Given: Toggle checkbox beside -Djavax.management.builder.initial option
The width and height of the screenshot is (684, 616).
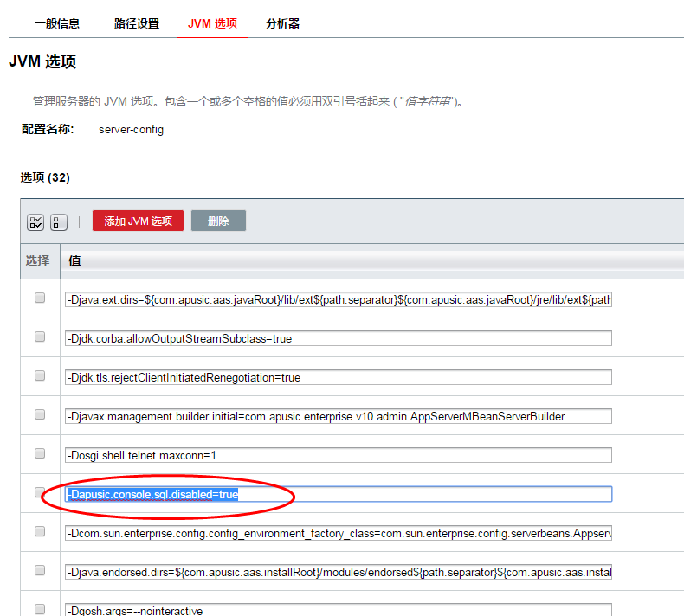Looking at the screenshot, I should click(x=40, y=415).
